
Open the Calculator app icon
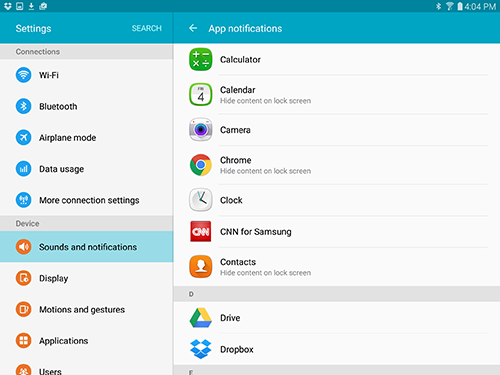201,59
